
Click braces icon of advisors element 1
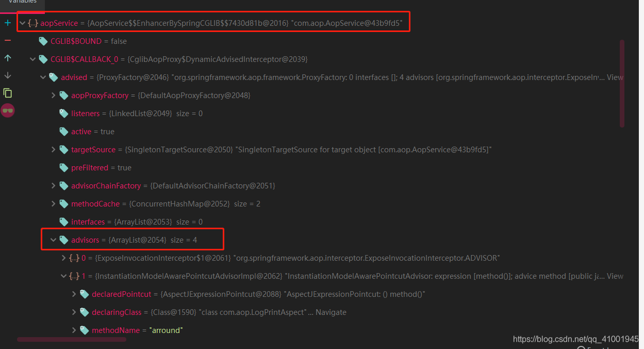point(74,276)
